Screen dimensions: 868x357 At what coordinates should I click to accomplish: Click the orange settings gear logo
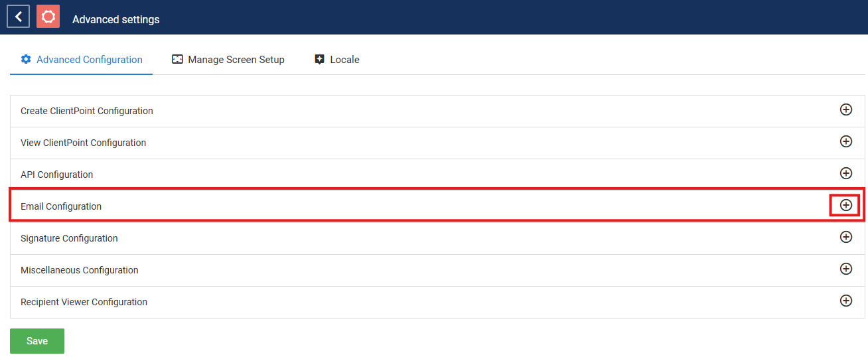pos(48,17)
